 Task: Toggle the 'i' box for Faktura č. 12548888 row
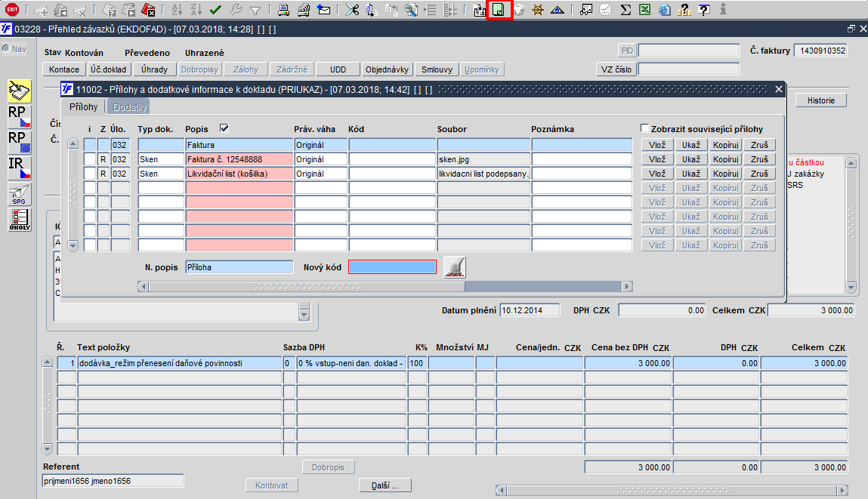pyautogui.click(x=90, y=159)
